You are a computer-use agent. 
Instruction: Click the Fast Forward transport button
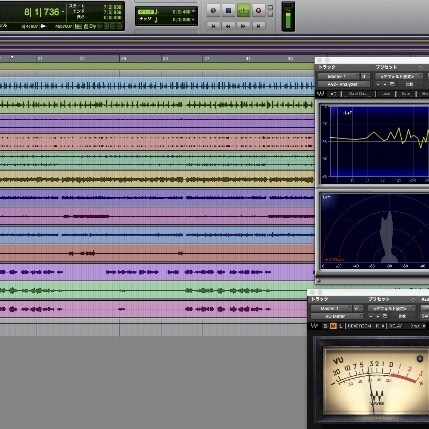click(x=243, y=26)
